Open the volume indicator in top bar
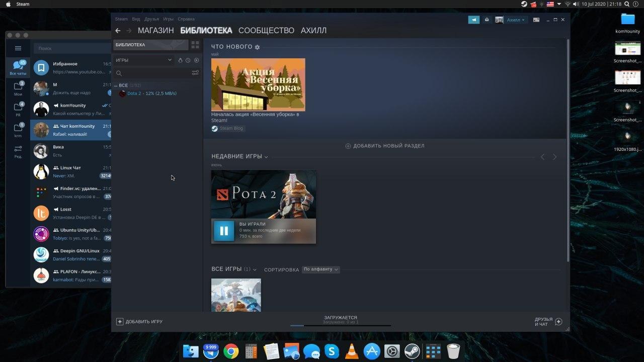The image size is (644, 362). coord(576,4)
